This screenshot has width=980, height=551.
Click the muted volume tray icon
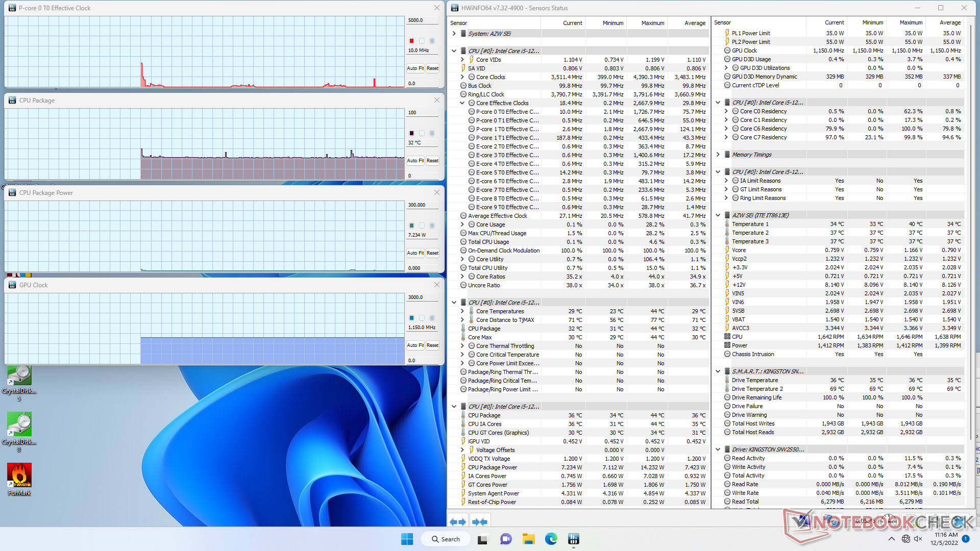coord(918,539)
